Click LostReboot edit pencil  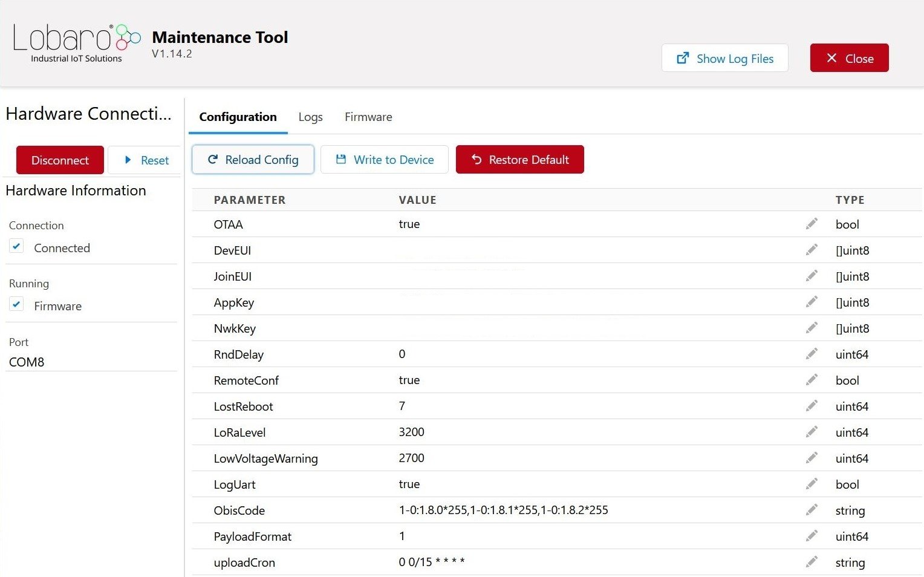tap(812, 406)
